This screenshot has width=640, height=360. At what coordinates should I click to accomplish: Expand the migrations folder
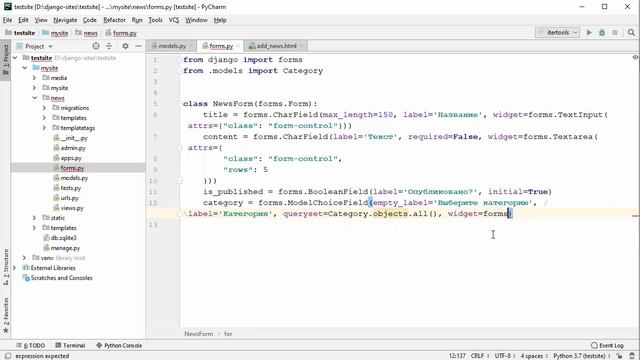click(x=44, y=108)
